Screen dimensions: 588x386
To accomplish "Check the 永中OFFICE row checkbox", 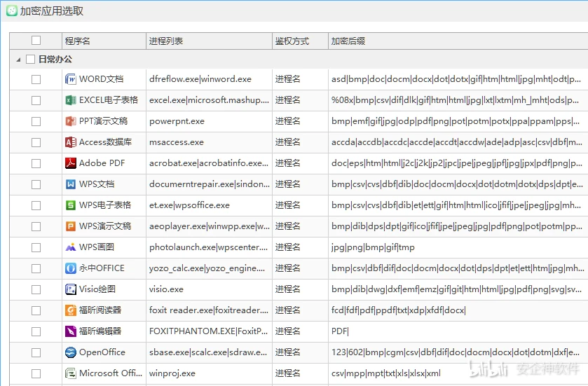I will pos(36,268).
